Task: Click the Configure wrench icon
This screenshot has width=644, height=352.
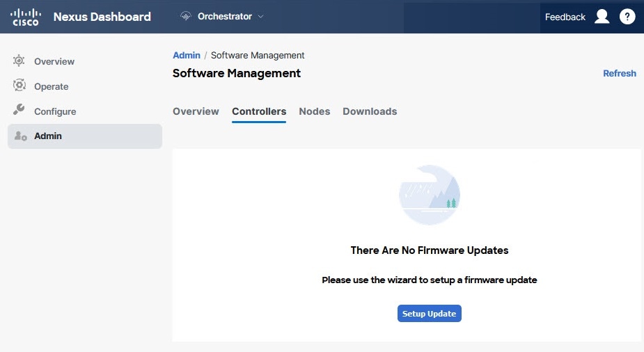Action: (x=19, y=109)
